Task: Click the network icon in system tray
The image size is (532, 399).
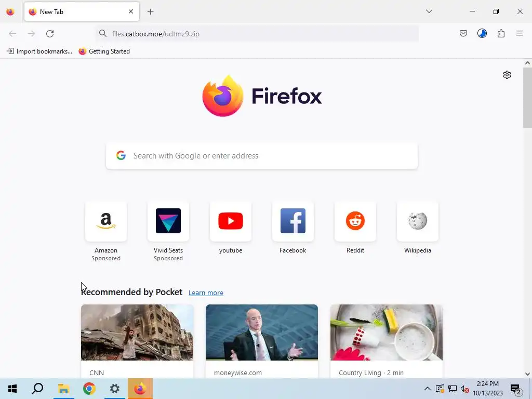Action: click(453, 389)
